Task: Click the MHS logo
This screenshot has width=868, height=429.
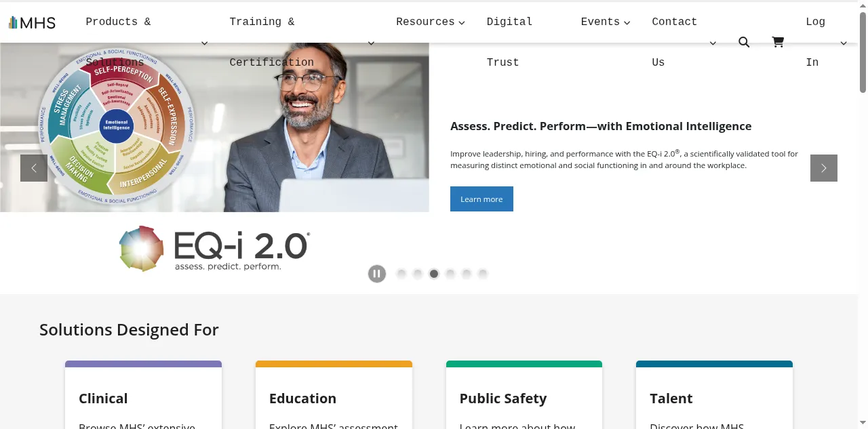Action: [32, 22]
